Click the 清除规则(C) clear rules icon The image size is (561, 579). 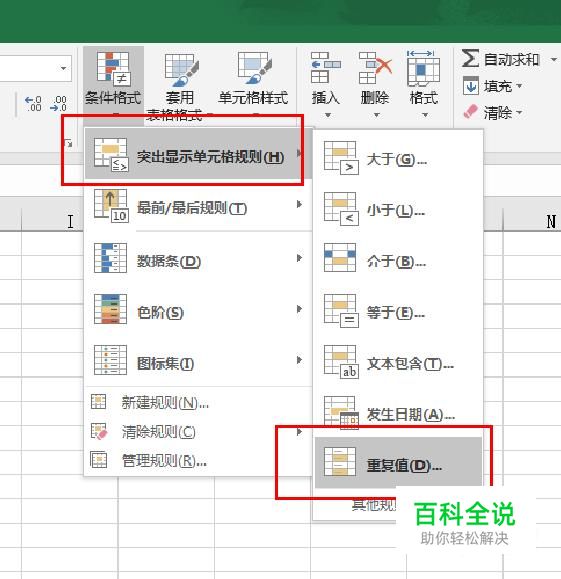coord(99,431)
